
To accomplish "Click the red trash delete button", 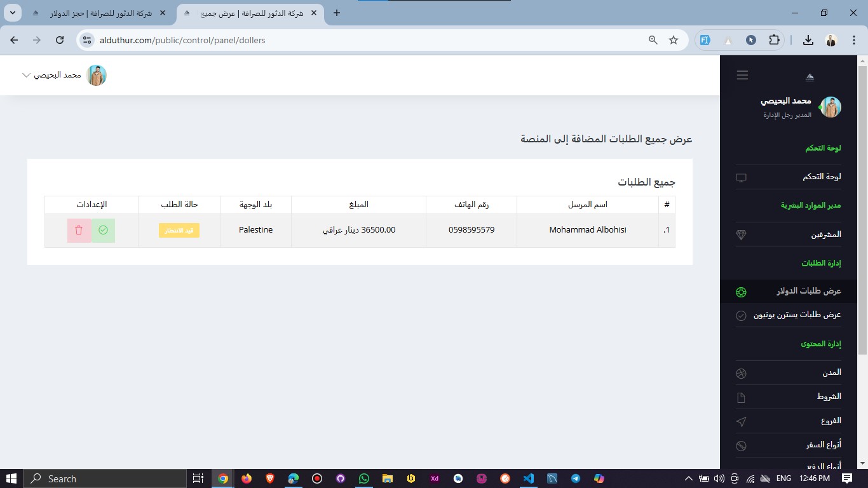I will (79, 230).
